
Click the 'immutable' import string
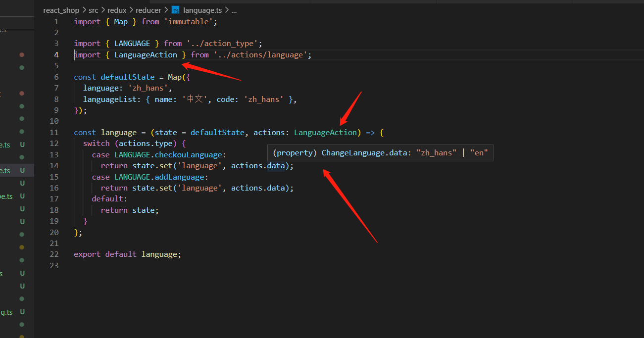tap(188, 22)
